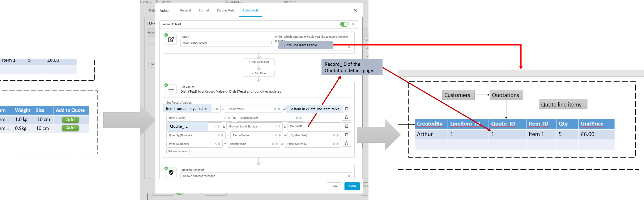644x200 pixels.
Task: Open the right Price (Currency) source dropdown
Action: click(x=337, y=144)
